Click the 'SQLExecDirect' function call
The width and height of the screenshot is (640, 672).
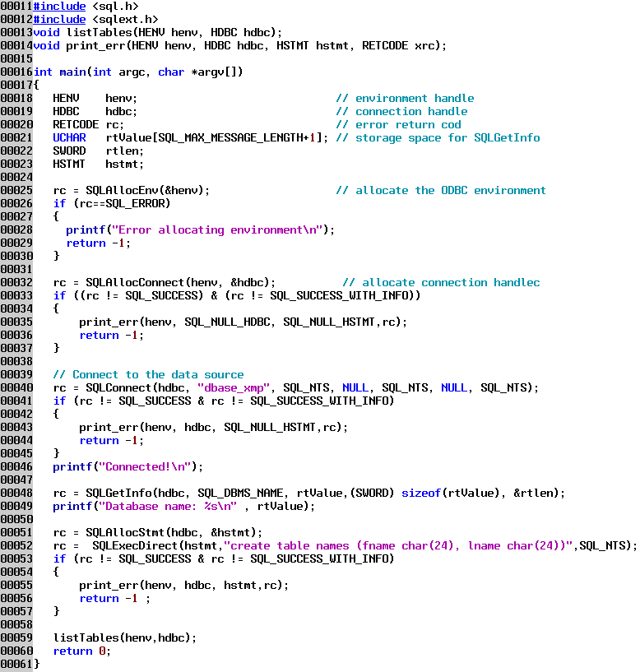point(135,546)
